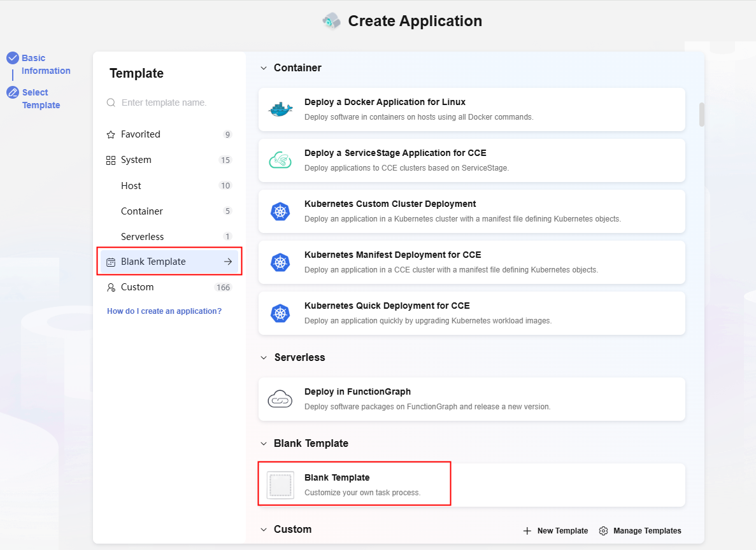756x550 pixels.
Task: Choose Deploy in FunctionGraph template
Action: [x=471, y=399]
